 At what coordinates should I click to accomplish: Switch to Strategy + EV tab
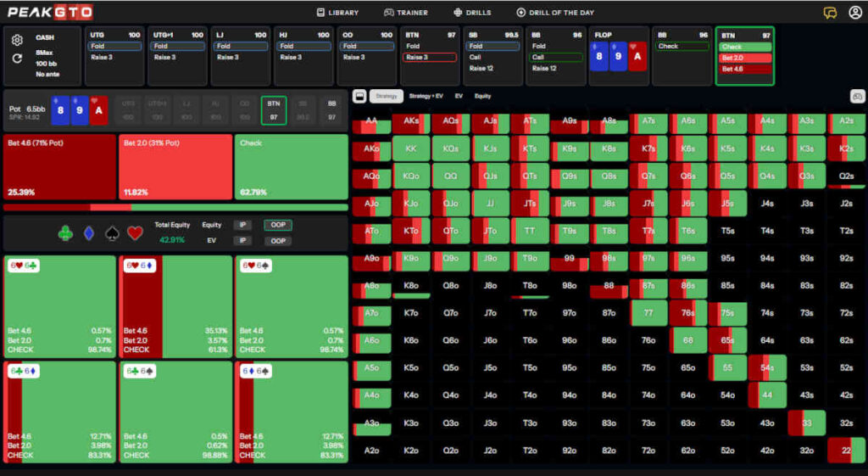(x=426, y=97)
